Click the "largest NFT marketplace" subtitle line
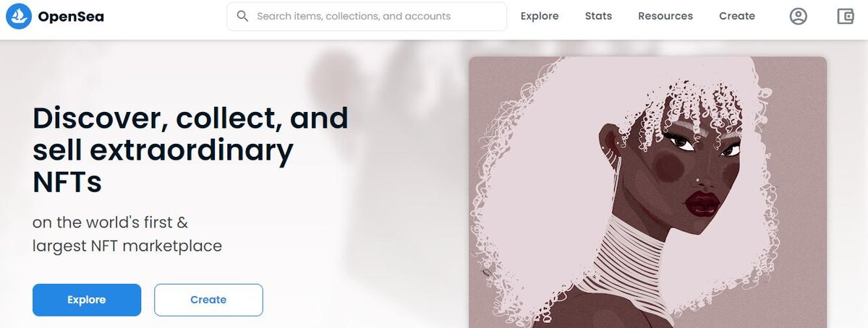Screen dimensions: 868x328 pos(127,246)
